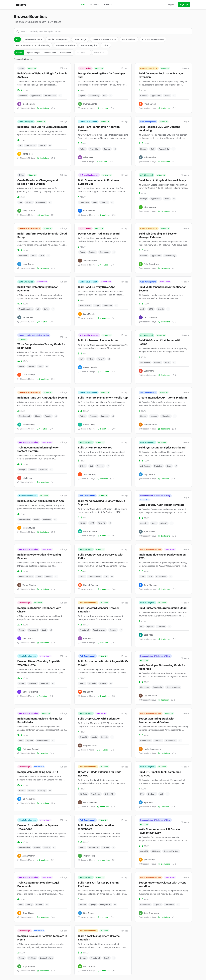Viewport: 206px width, 980px height.
Task: Toggle the Browser Extensions filter chip
Action: 66,45
